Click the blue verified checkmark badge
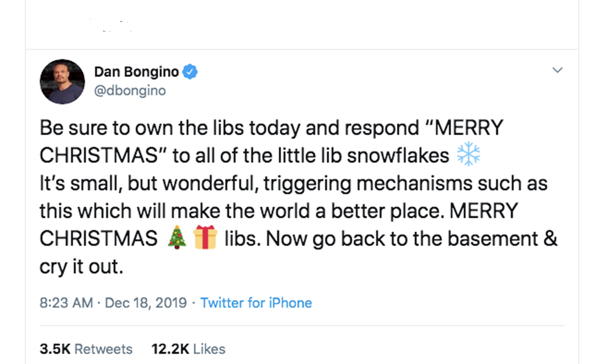 (190, 72)
